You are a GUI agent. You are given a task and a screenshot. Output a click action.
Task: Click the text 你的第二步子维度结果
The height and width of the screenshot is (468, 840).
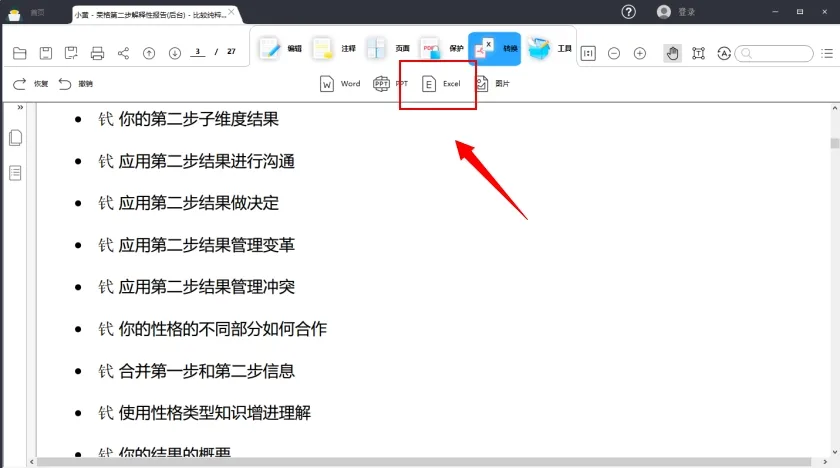[x=199, y=119]
